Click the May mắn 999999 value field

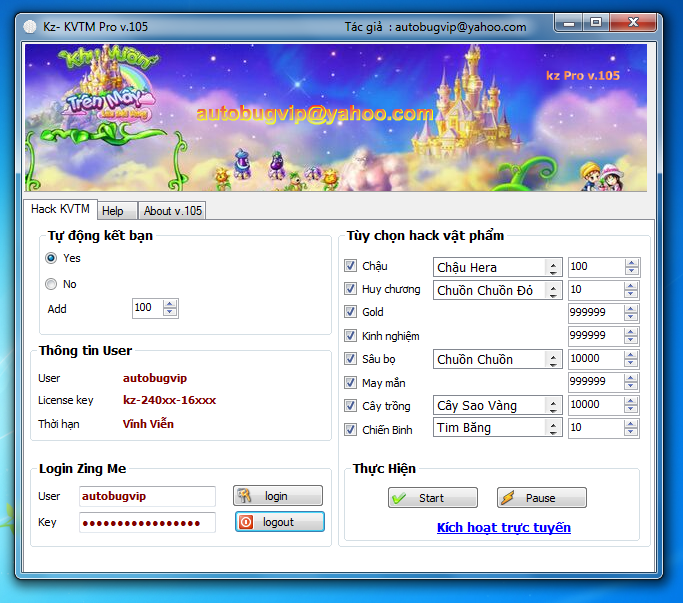coord(596,382)
